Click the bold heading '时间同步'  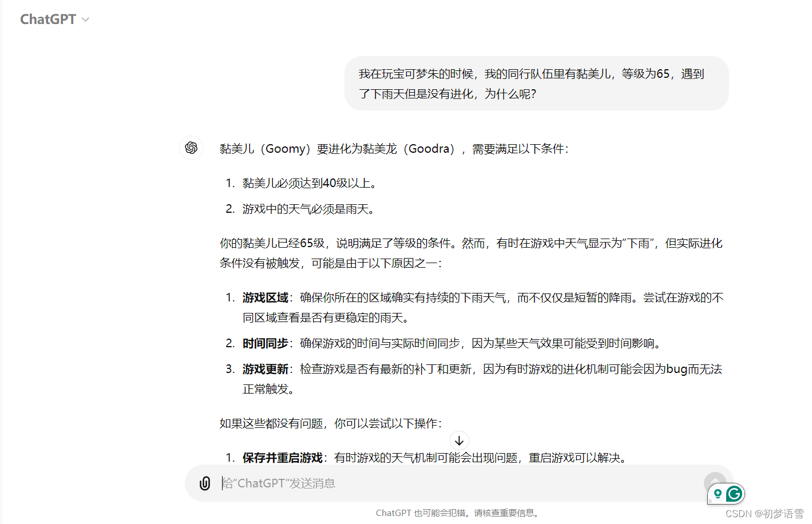(266, 343)
